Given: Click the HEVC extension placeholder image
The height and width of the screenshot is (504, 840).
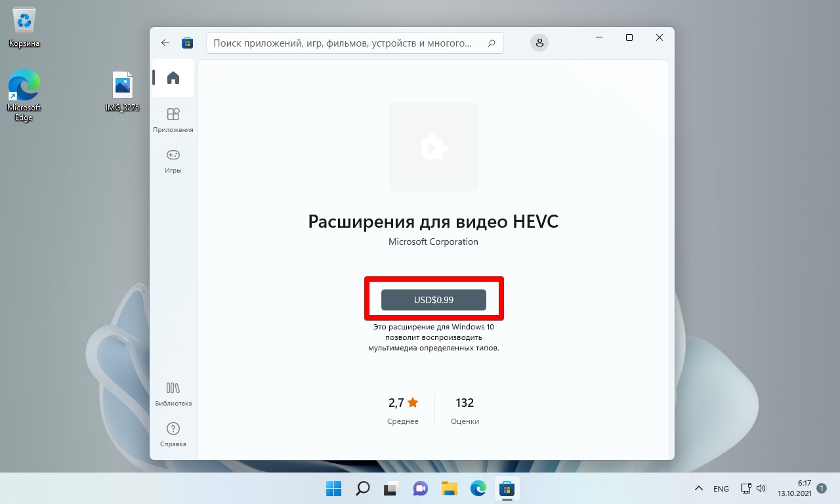Looking at the screenshot, I should [x=434, y=147].
